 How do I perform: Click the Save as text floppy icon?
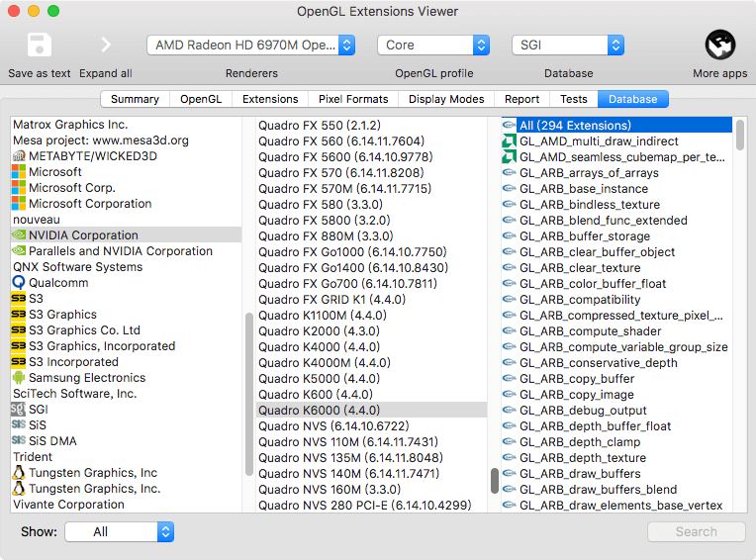coord(40,45)
